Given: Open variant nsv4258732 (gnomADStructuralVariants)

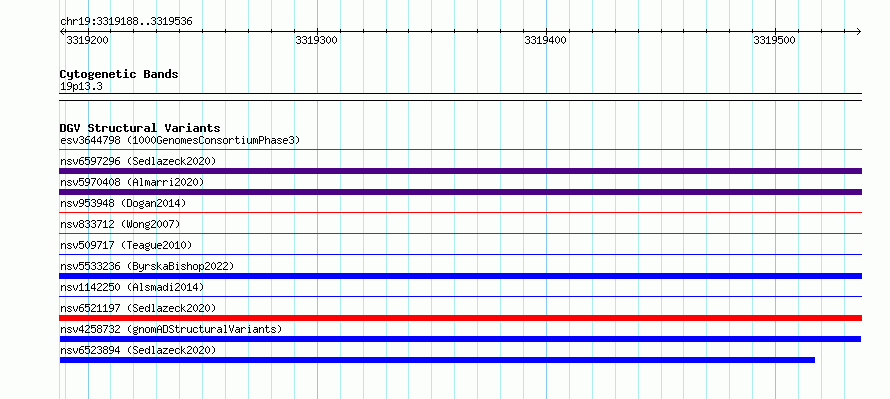Looking at the screenshot, I should (171, 329).
